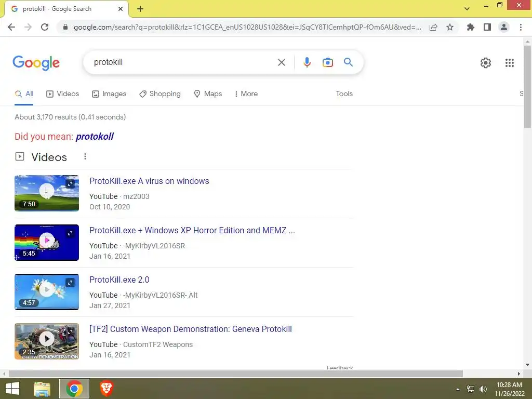Open the Windows Start menu
Screen dimensions: 532x399
tap(12, 389)
